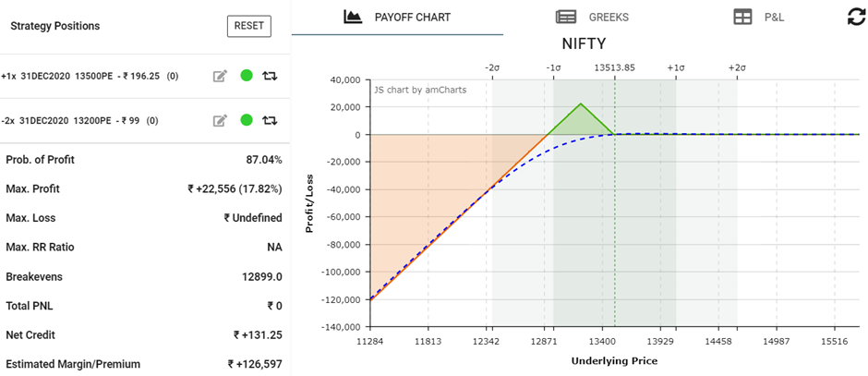Screen dimensions: 868x376
Task: Click the payoff chart line-graph icon
Action: point(352,17)
